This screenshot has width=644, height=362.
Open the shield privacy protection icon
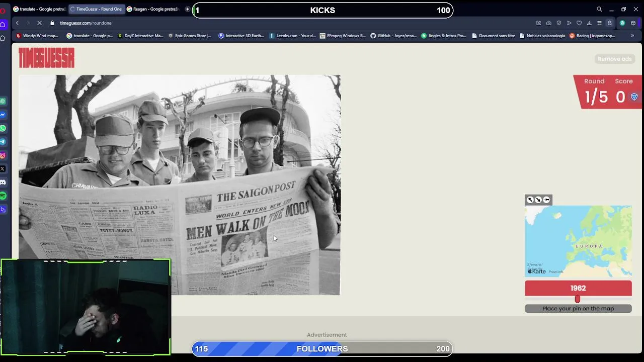558,23
